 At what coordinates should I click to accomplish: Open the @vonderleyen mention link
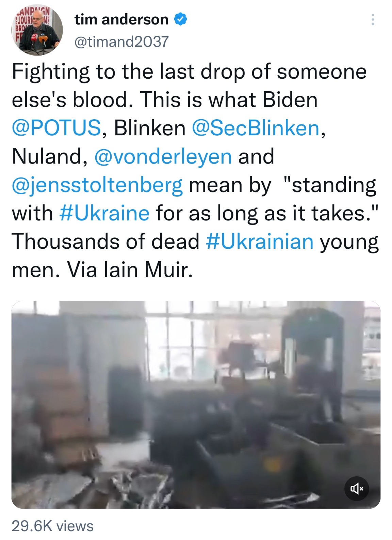click(x=163, y=156)
